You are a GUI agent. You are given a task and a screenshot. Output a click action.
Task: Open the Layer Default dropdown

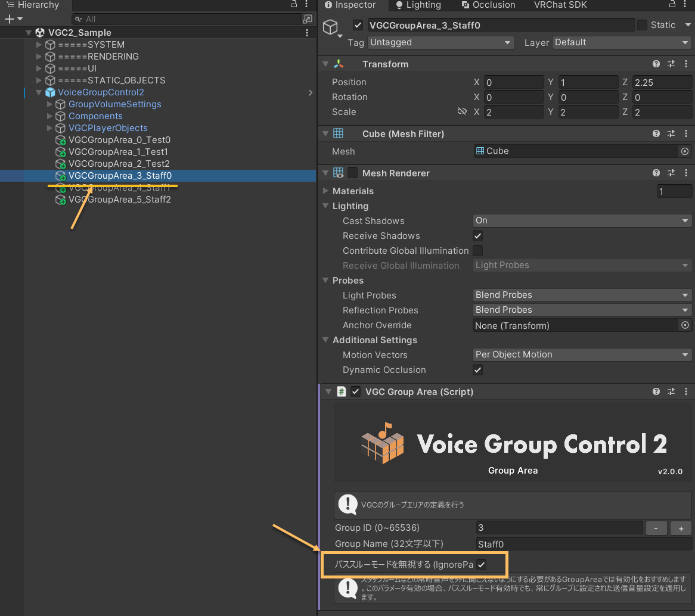pyautogui.click(x=622, y=42)
